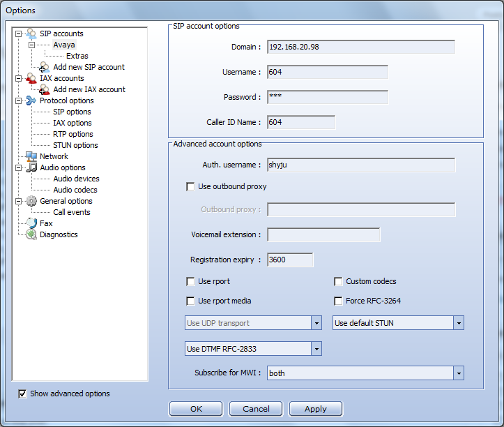This screenshot has height=427, width=504.
Task: Select the Protocol options tree label
Action: coord(66,100)
